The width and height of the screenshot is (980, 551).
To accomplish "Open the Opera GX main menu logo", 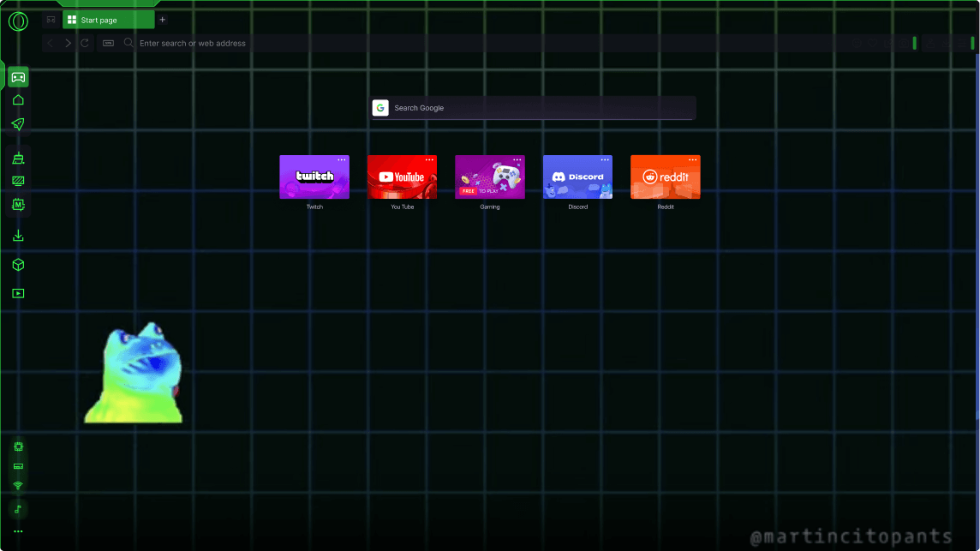I will (18, 21).
